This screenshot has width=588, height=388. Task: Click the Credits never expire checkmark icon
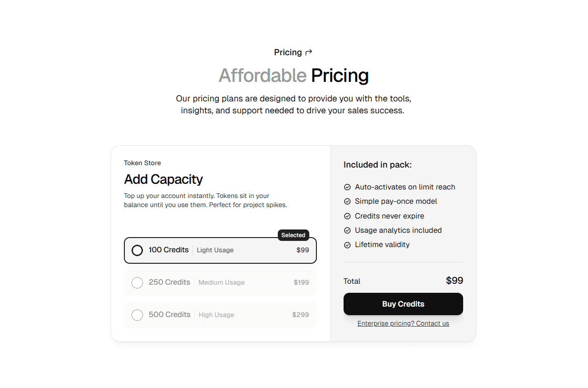pyautogui.click(x=347, y=216)
